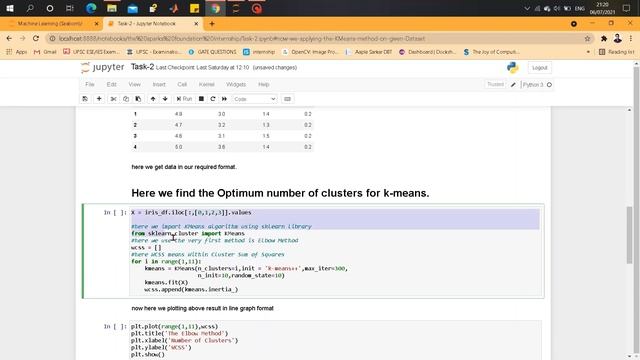Click the Trusted notebook indicator
This screenshot has width=640, height=360.
495,84
